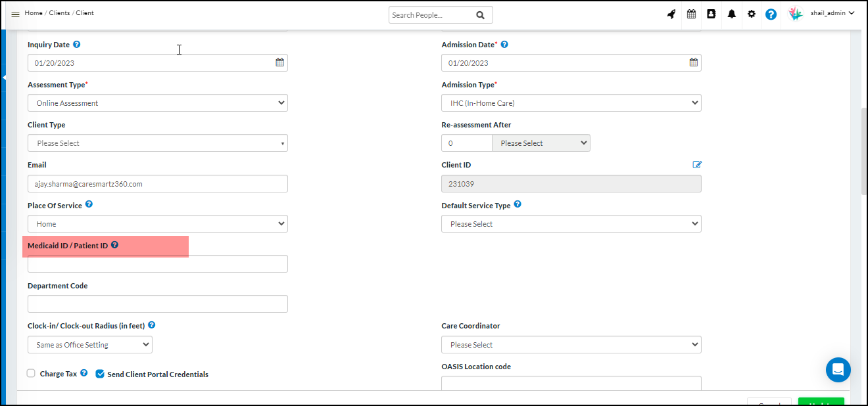The height and width of the screenshot is (406, 868).
Task: Open the Assessment Type dropdown
Action: (157, 102)
